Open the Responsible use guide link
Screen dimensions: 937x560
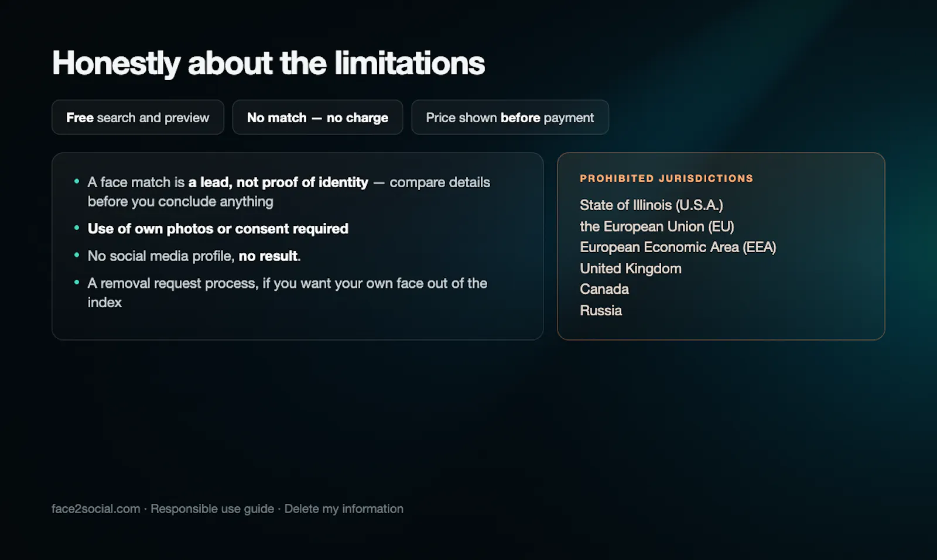pos(212,509)
